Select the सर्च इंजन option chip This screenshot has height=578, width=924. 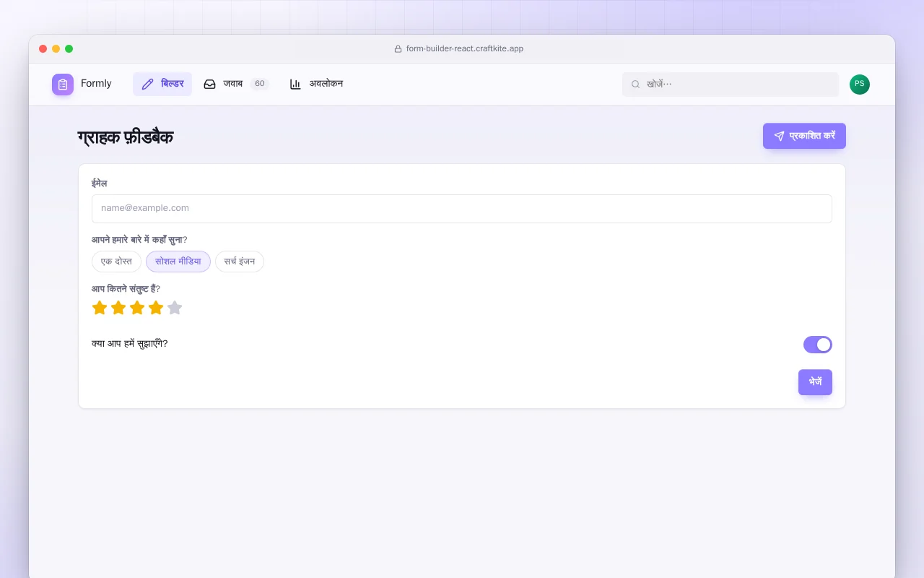point(240,262)
